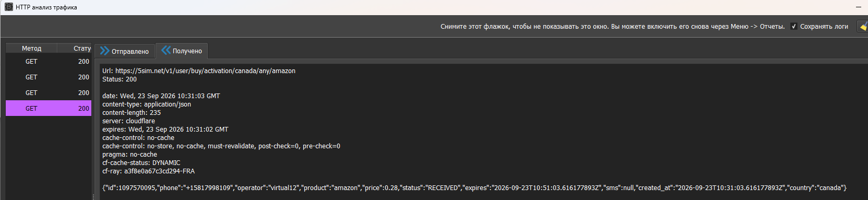Click the "Стату" column header

(75, 48)
